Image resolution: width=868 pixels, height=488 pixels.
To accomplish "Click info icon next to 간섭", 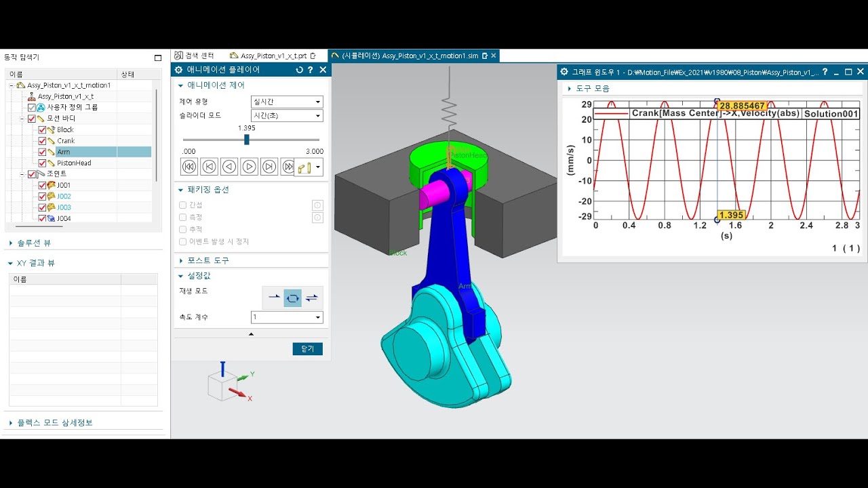I will [317, 205].
